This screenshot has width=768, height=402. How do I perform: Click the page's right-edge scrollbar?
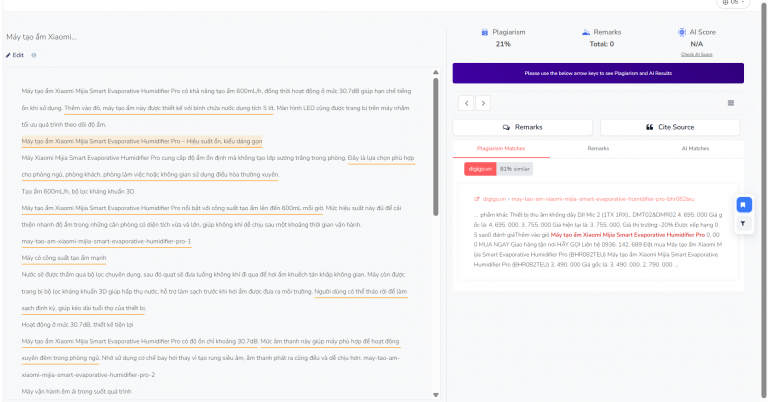(x=764, y=201)
